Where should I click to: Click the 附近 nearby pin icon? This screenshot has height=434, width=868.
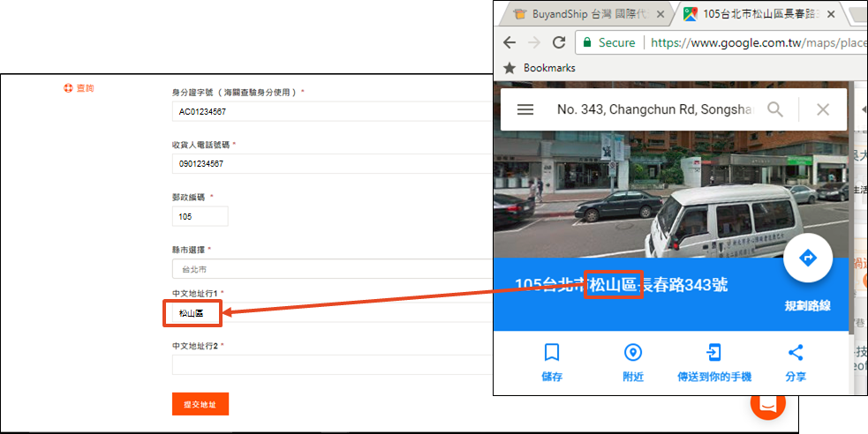(x=632, y=354)
